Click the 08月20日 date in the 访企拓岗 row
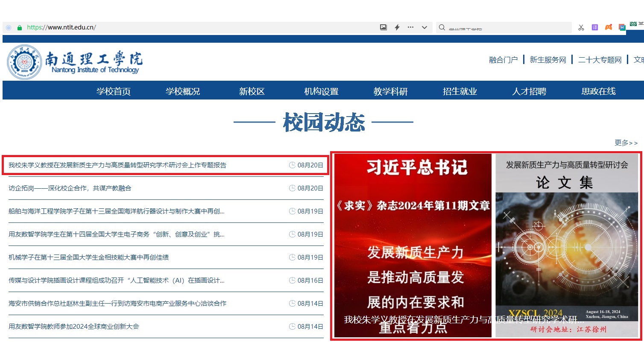The height and width of the screenshot is (345, 644). tap(310, 188)
